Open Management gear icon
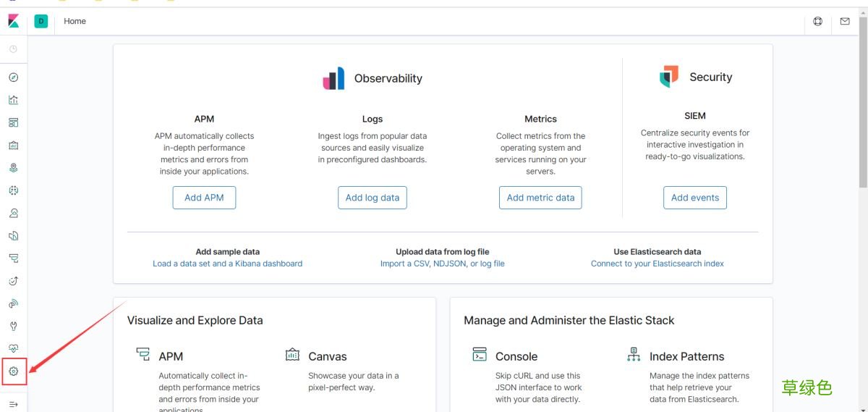 pyautogui.click(x=13, y=371)
